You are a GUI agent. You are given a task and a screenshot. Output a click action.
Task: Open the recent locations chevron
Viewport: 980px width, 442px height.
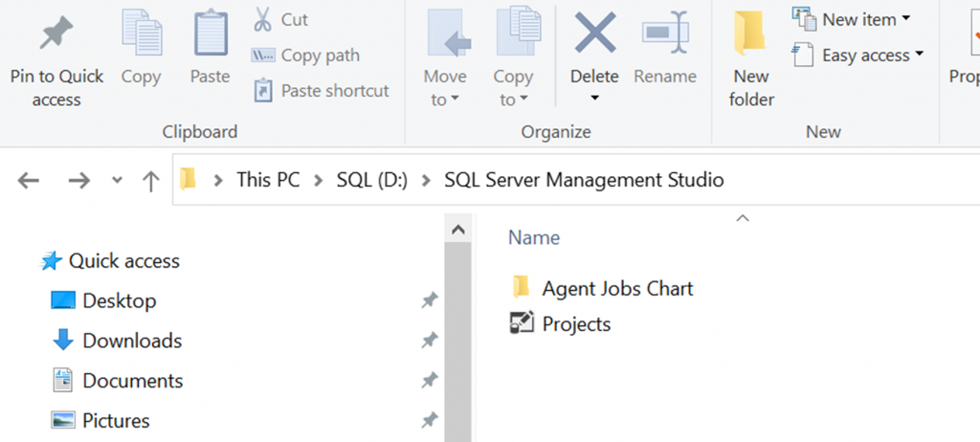pyautogui.click(x=117, y=180)
